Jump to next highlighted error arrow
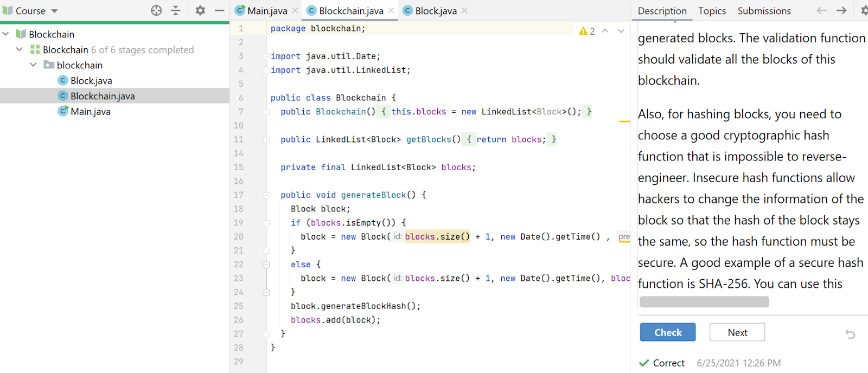868x373 pixels. 621,31
